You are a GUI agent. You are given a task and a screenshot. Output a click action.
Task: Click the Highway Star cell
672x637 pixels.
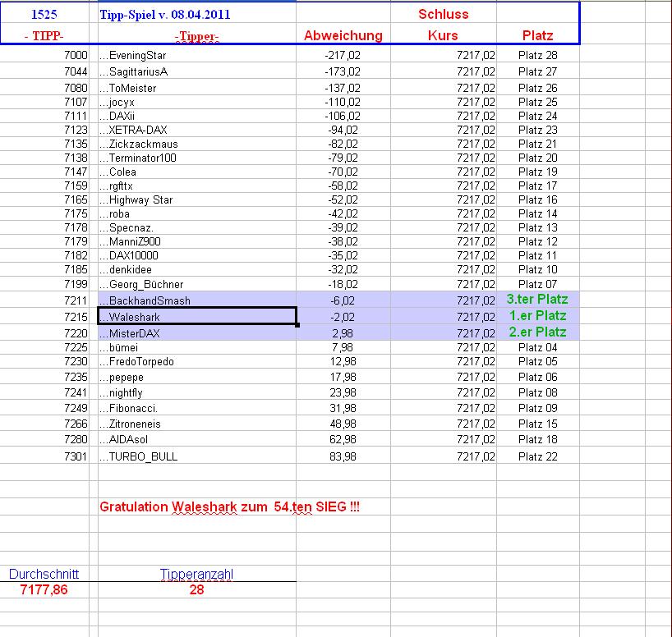pos(196,199)
